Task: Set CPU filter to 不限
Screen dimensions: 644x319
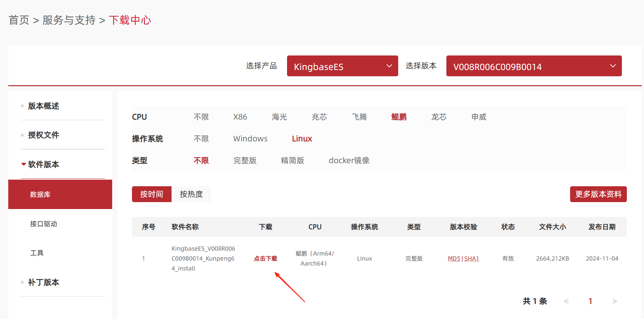Action: point(201,117)
